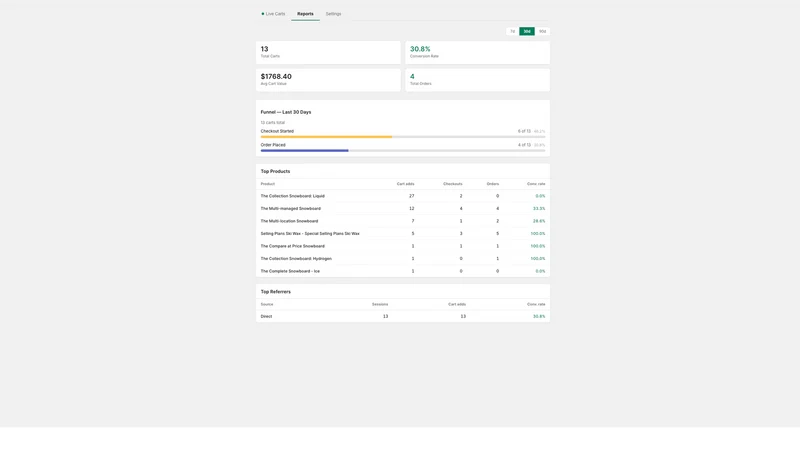
Task: Click the Orders column header
Action: [x=493, y=184]
